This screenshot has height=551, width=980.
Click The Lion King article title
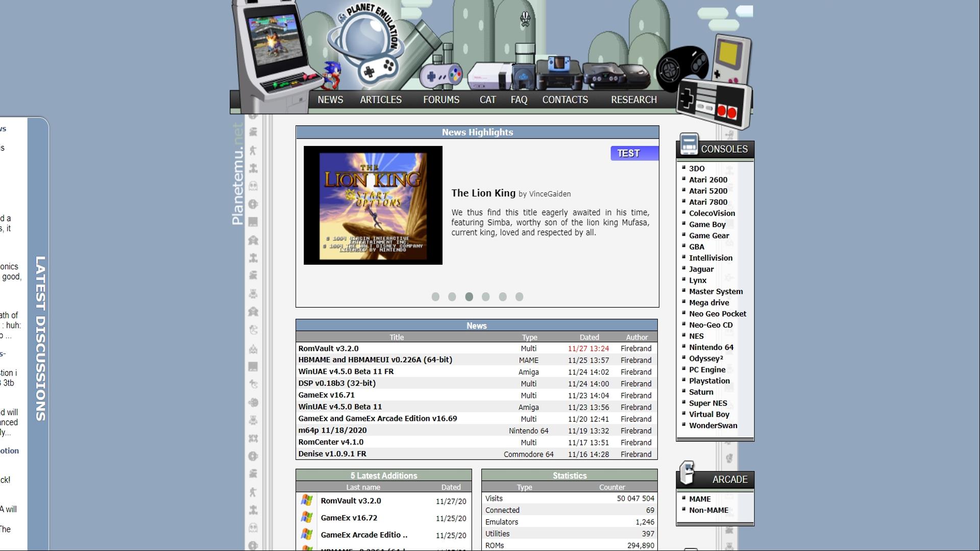tap(483, 193)
